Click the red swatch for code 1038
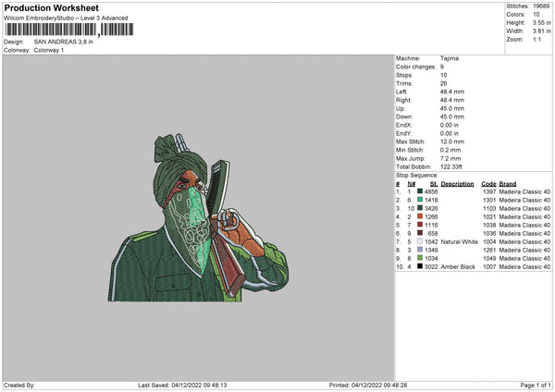The height and width of the screenshot is (392, 555). [420, 225]
